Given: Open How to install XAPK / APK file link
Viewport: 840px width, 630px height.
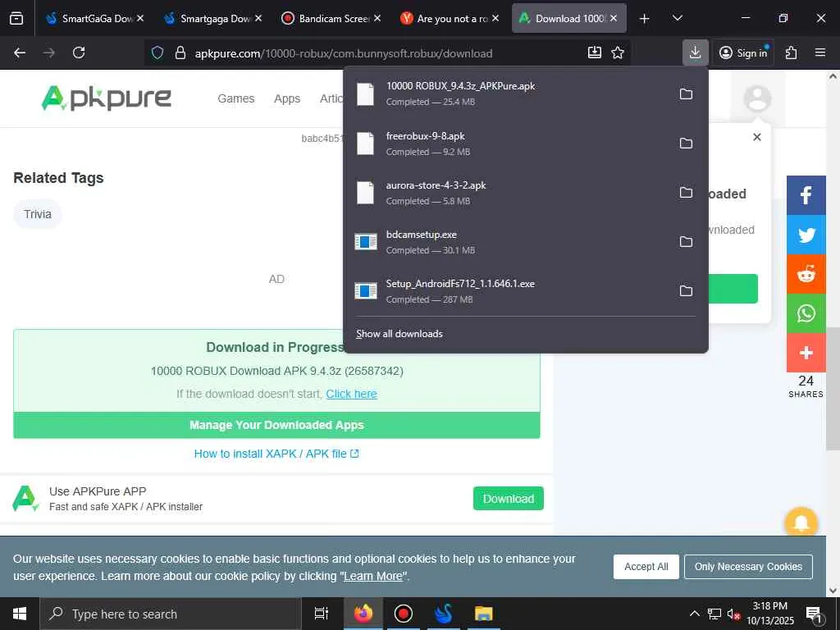Looking at the screenshot, I should point(276,454).
